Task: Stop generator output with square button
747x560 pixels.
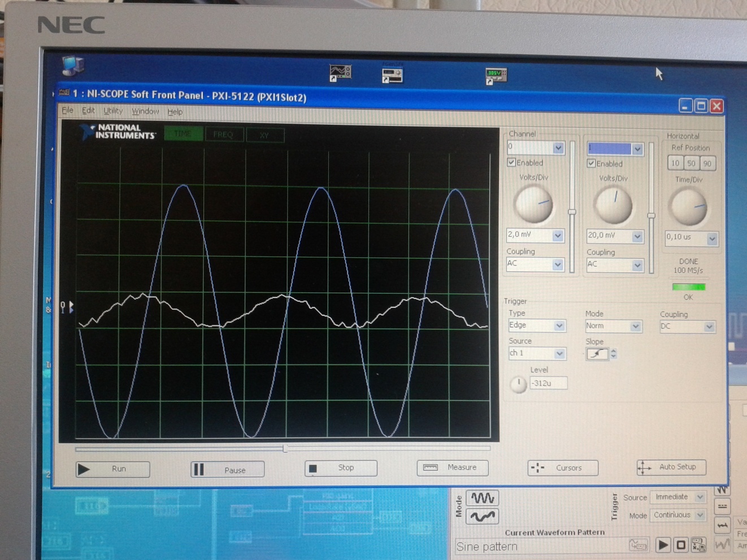Action: pos(681,545)
